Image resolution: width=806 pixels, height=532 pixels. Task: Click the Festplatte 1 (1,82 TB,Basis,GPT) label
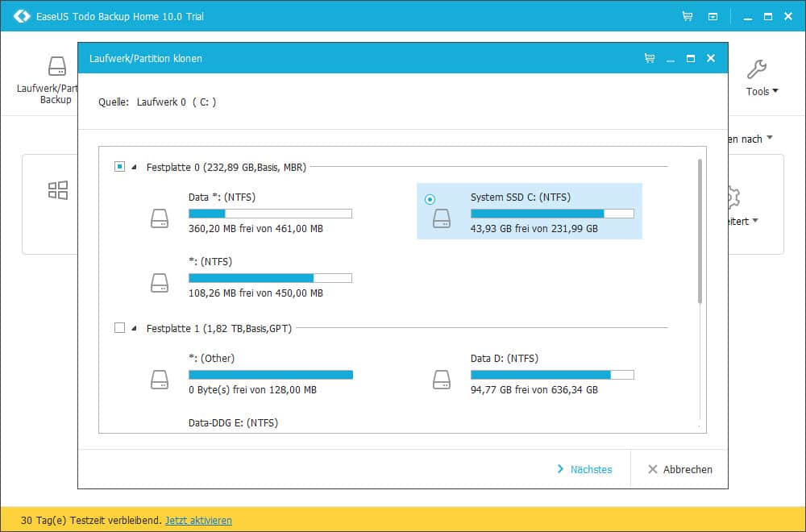[x=219, y=328]
